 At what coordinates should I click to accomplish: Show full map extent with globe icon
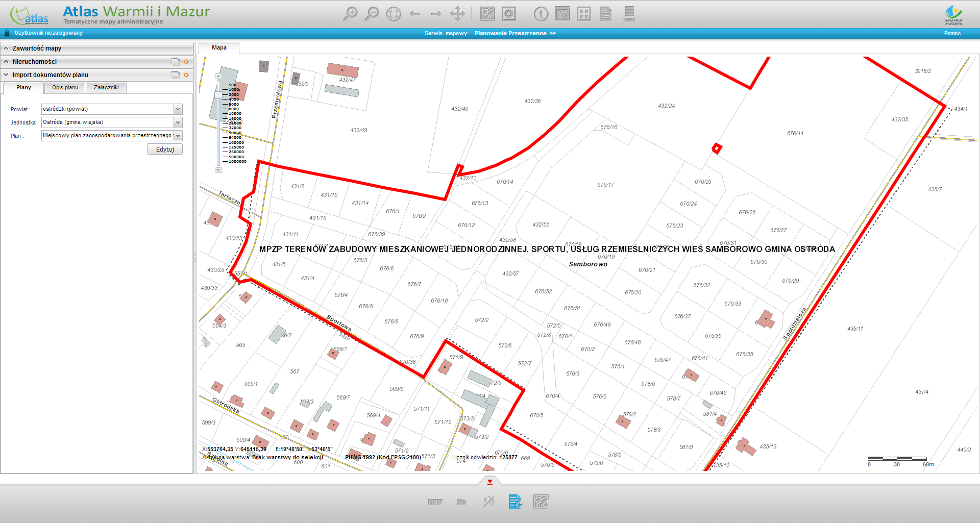(394, 14)
